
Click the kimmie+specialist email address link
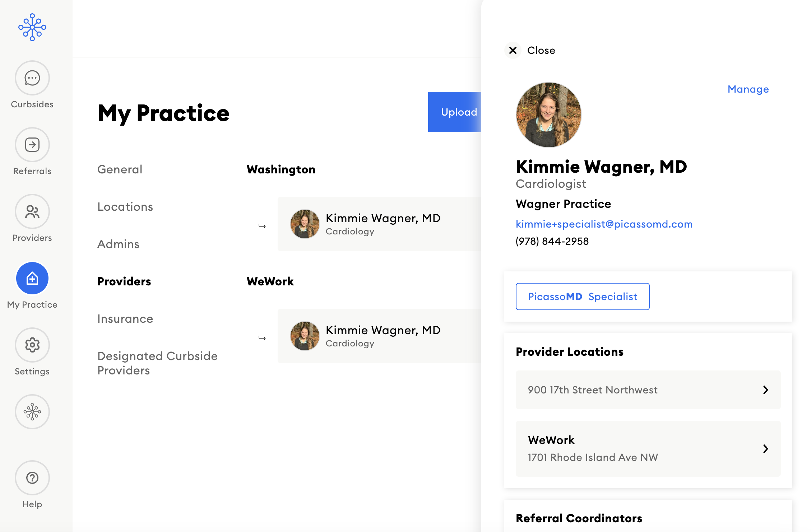pos(604,224)
